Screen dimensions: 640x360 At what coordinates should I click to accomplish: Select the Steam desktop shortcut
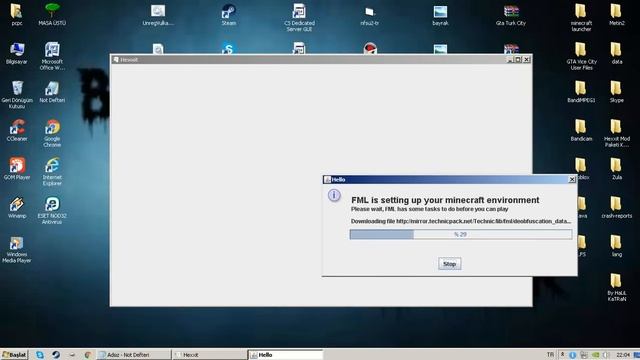click(x=229, y=15)
